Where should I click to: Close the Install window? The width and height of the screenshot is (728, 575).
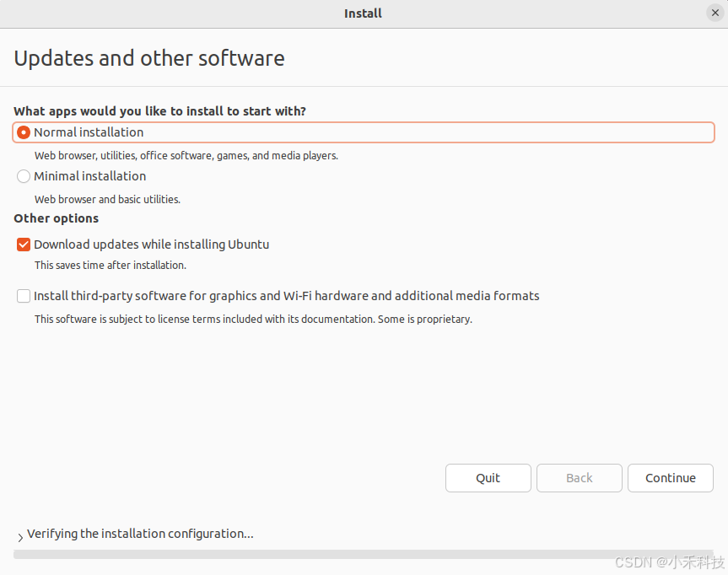(715, 13)
